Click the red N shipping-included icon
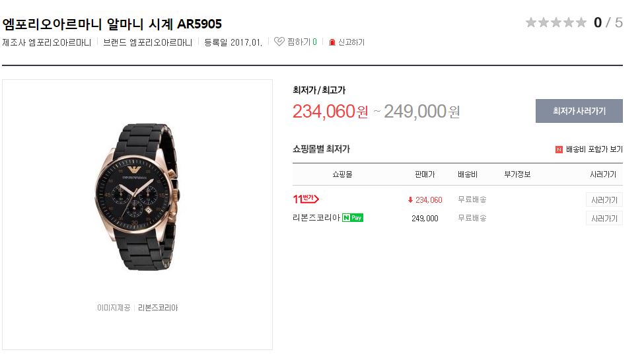 pos(559,149)
